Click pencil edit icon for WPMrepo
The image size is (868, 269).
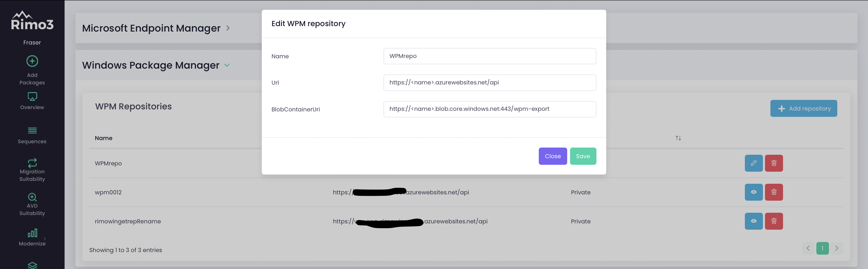pos(753,163)
